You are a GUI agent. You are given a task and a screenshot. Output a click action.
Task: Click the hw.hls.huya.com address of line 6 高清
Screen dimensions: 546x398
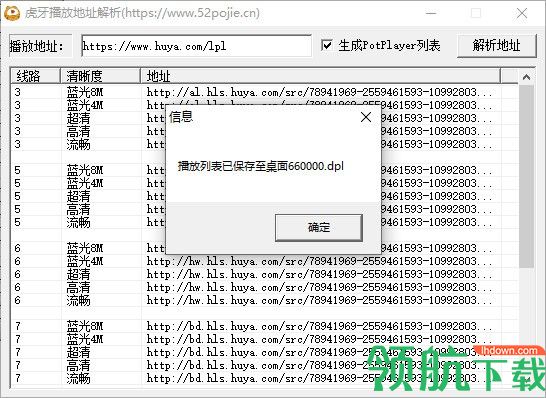click(319, 287)
